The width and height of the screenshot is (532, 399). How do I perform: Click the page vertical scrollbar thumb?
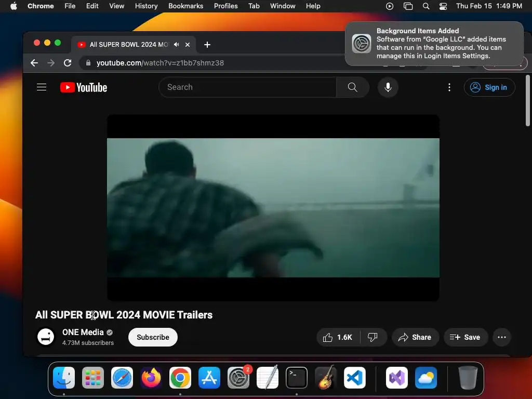(x=528, y=100)
